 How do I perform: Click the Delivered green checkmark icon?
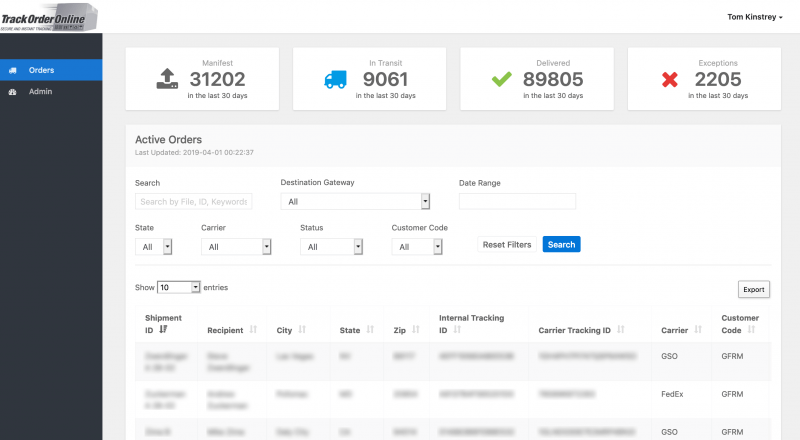[x=503, y=78]
